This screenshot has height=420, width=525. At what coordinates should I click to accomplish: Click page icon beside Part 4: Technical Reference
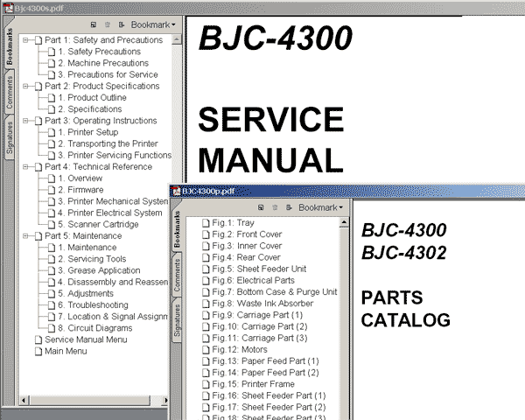point(38,167)
